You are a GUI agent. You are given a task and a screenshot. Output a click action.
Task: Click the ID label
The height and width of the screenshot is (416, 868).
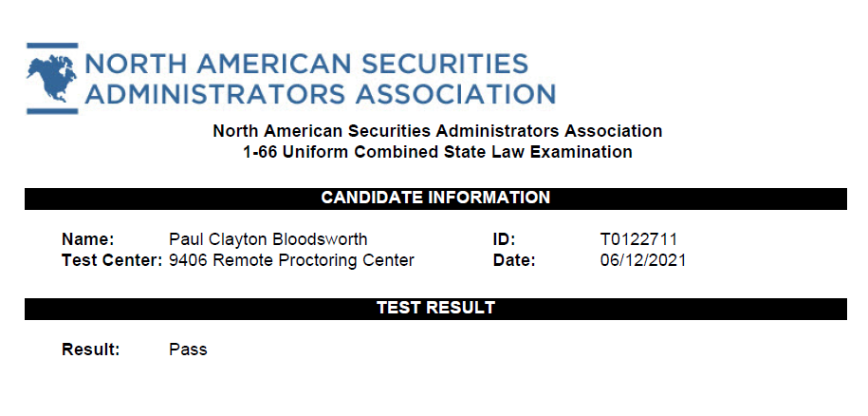click(504, 239)
